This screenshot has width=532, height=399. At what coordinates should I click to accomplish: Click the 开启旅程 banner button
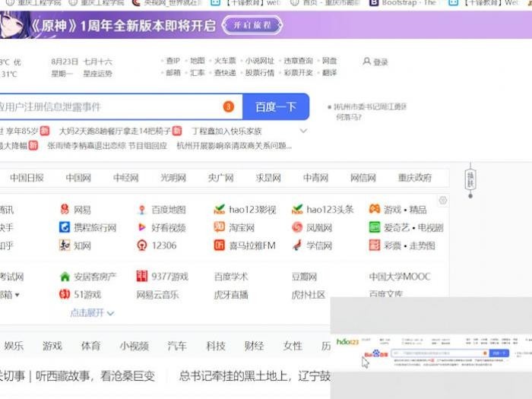point(252,25)
